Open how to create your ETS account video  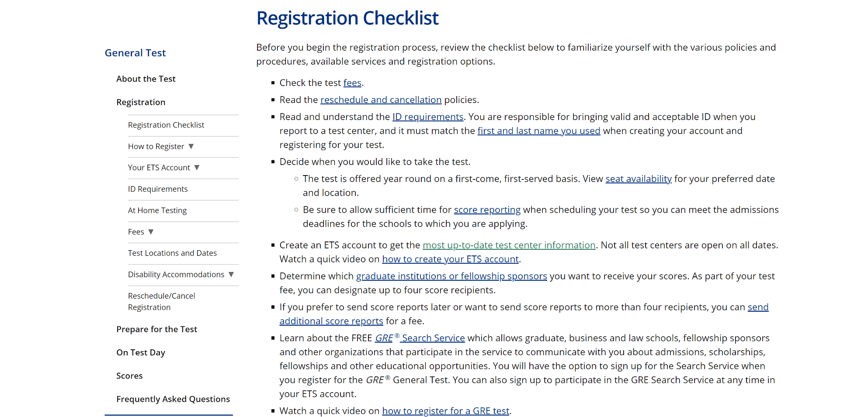[450, 259]
